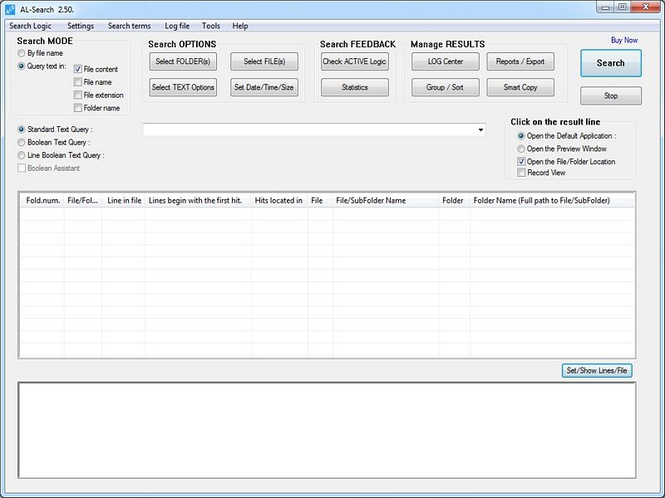The height and width of the screenshot is (498, 665).
Task: Enable the File extension checkbox
Action: (x=78, y=95)
